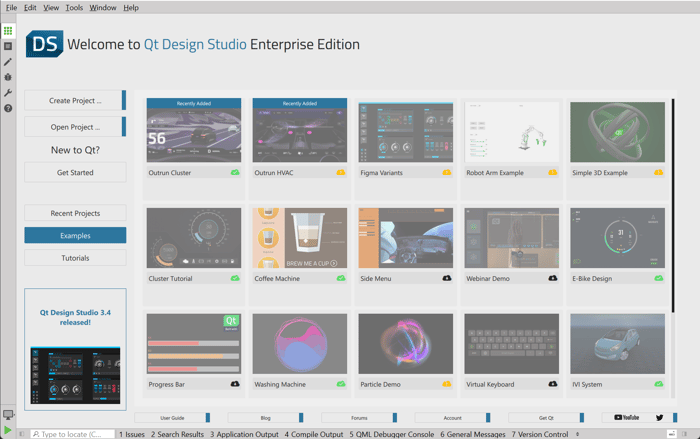Toggle the left sidebar visibility button
The width and height of the screenshot is (700, 439).
pyautogui.click(x=22, y=434)
